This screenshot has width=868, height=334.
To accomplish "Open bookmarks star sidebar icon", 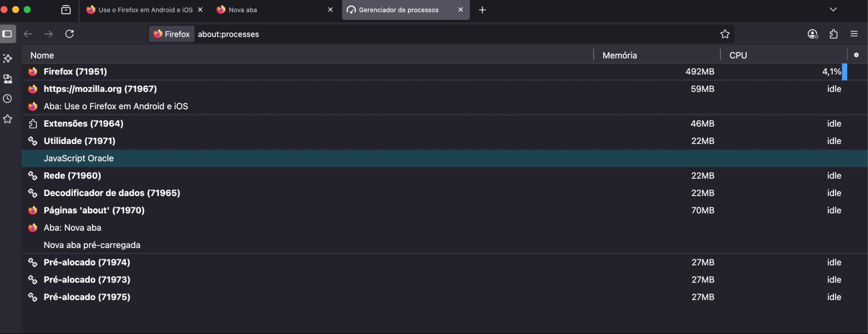I will [7, 119].
